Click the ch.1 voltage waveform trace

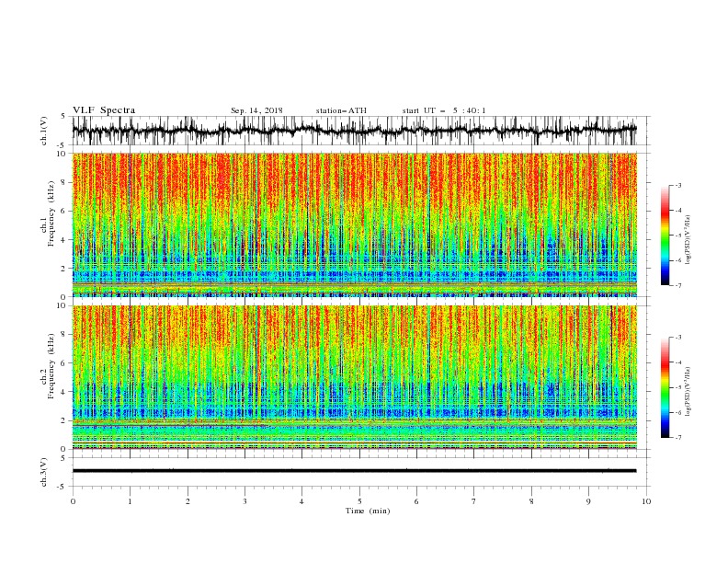click(x=354, y=131)
